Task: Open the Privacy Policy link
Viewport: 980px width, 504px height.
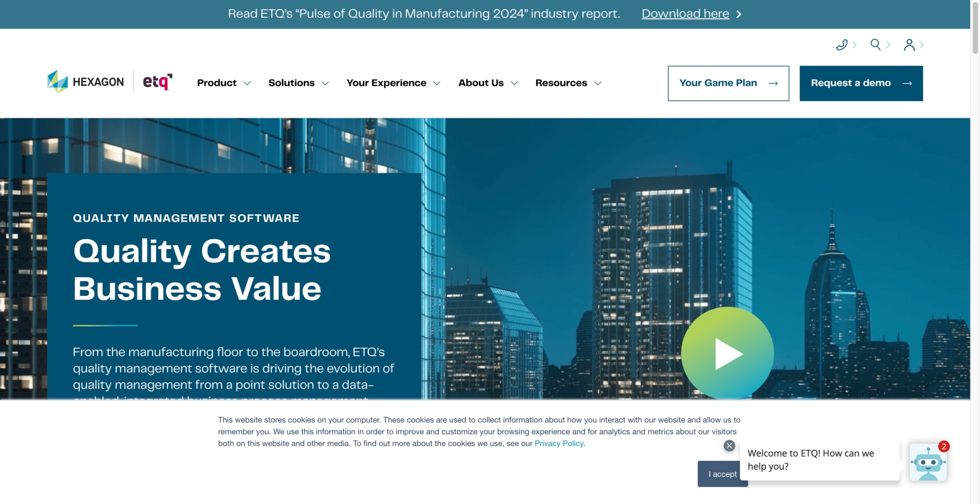Action: pos(558,444)
